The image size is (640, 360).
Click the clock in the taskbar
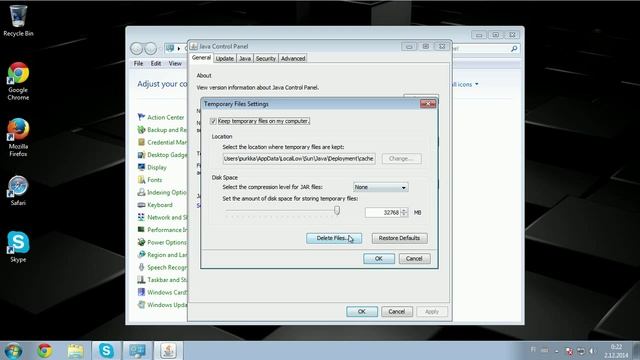(x=616, y=351)
